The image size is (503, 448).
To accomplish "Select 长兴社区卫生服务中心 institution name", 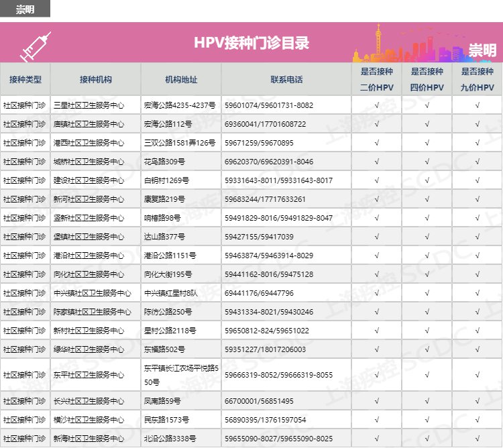I will tap(89, 401).
